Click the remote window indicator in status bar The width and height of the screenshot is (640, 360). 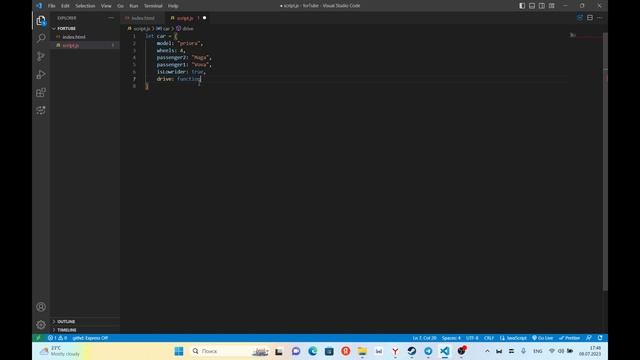point(38,338)
